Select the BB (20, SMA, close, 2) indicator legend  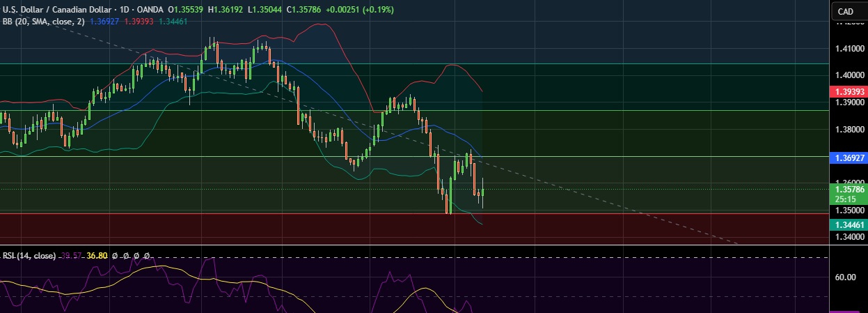coord(43,22)
